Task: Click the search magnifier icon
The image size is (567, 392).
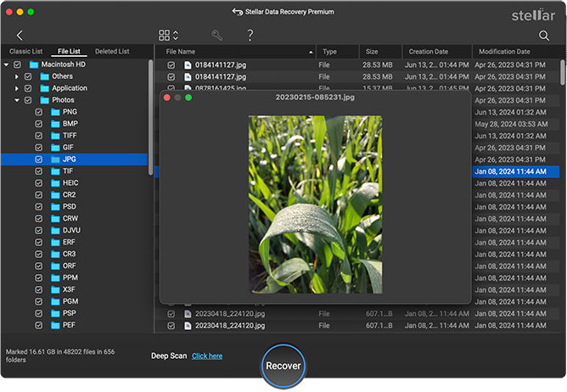Action: click(544, 36)
